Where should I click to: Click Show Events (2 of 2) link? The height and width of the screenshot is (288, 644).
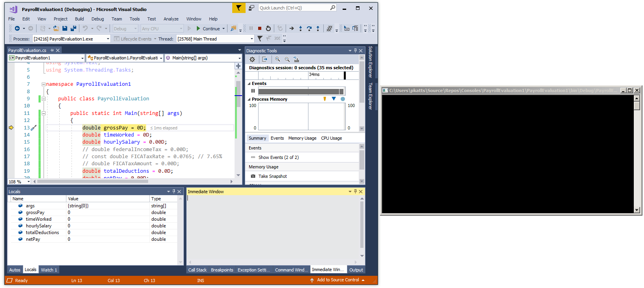[x=279, y=157]
